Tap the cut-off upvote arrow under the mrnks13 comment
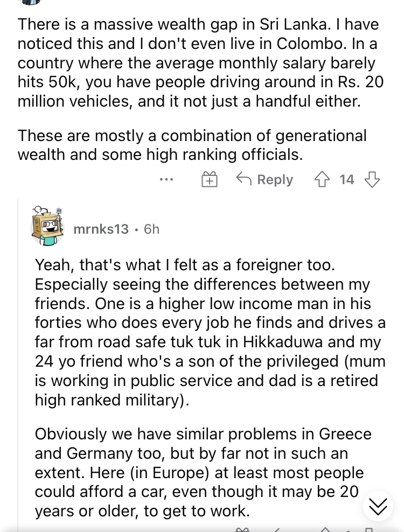 [x=325, y=530]
